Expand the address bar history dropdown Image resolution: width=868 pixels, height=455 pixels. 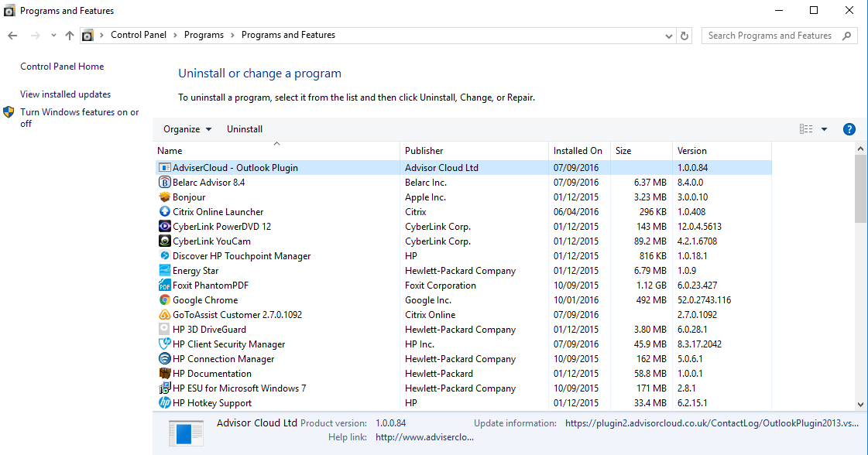coord(669,36)
